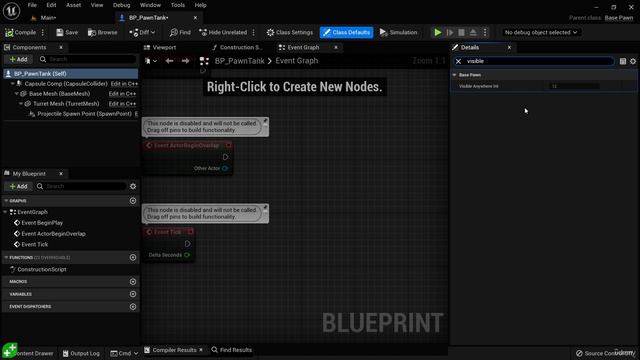Browse to asset in Content Browser
Image resolution: width=640 pixels, height=360 pixels.
(102, 32)
